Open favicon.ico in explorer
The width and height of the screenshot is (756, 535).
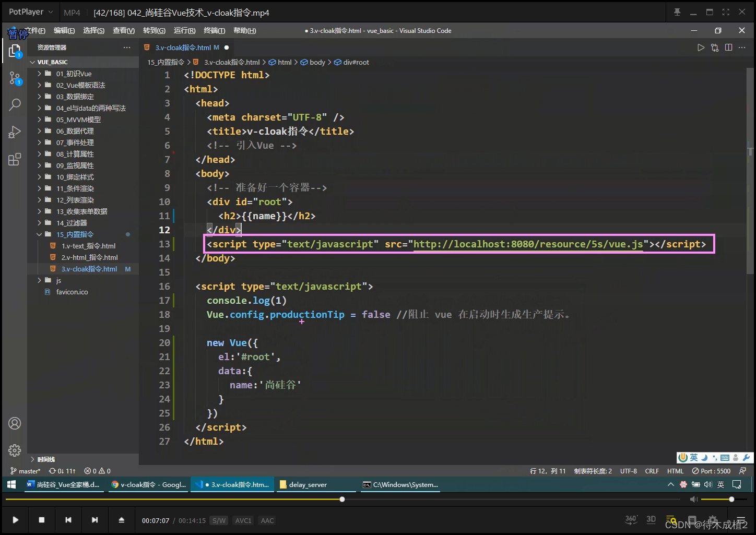tap(84, 292)
